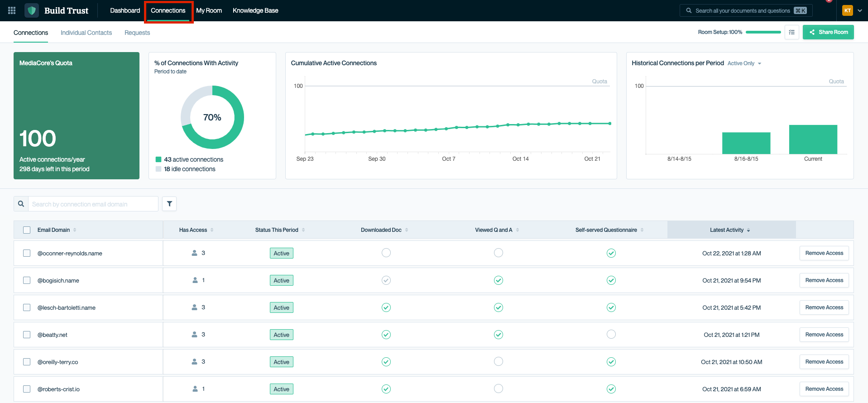Click the filter funnel icon
This screenshot has width=868, height=403.
coord(169,204)
